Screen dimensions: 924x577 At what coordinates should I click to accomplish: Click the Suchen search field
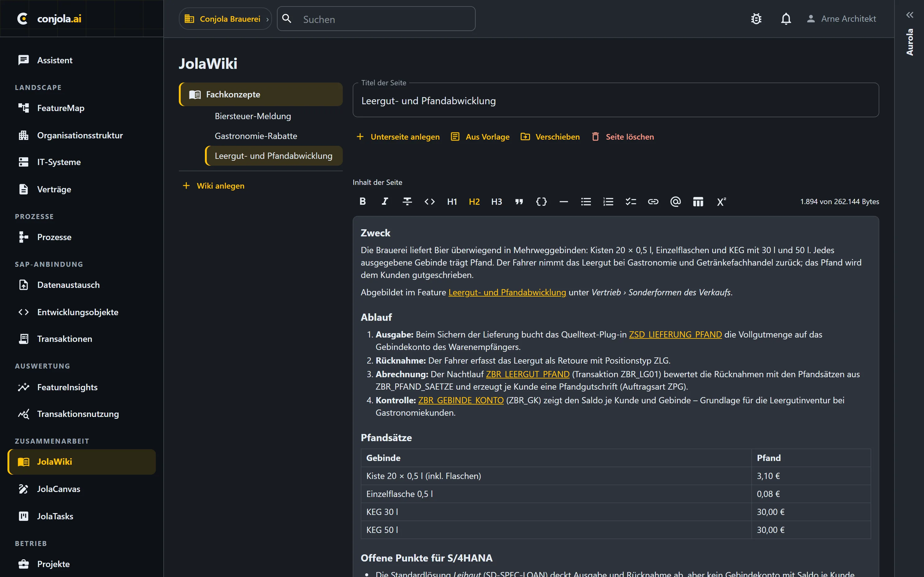pos(376,19)
